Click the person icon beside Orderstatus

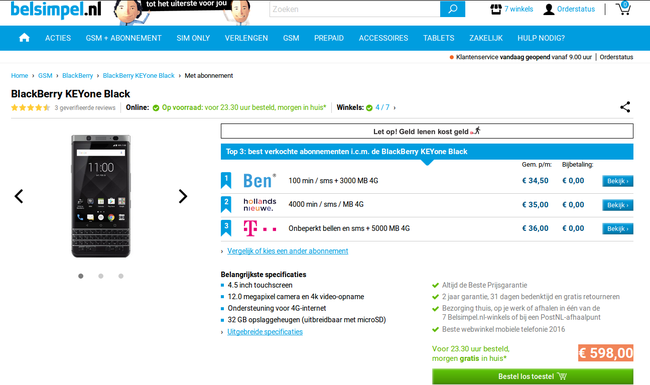(x=548, y=9)
